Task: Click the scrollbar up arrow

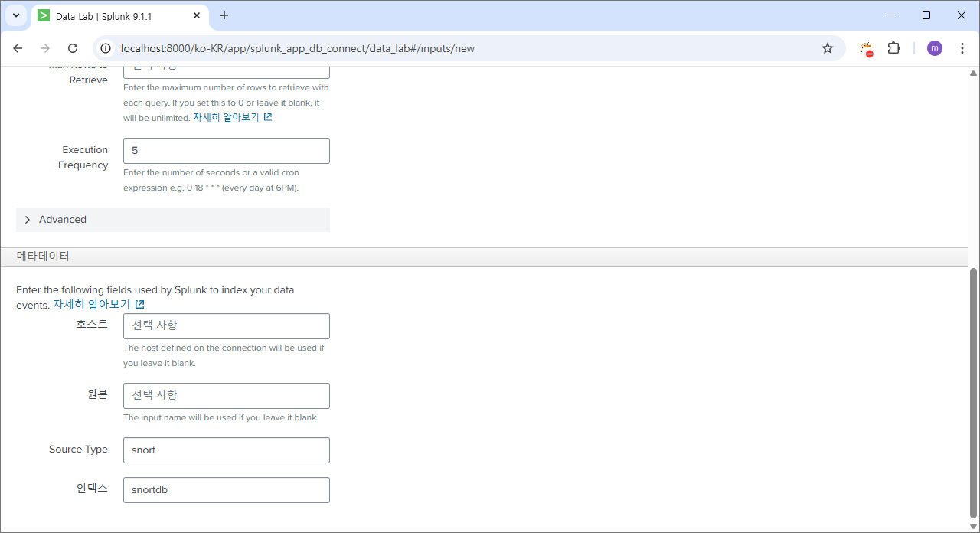Action: [973, 73]
